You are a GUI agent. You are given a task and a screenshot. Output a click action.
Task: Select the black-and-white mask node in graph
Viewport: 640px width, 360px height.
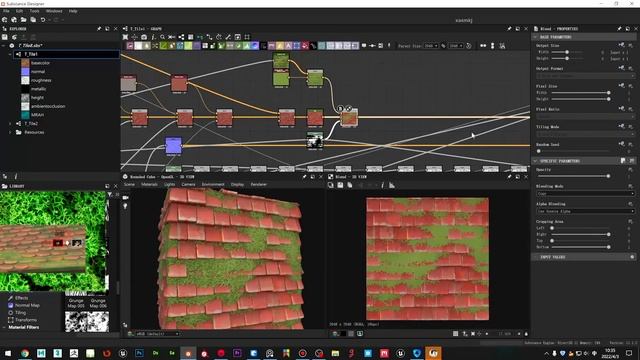(315, 140)
